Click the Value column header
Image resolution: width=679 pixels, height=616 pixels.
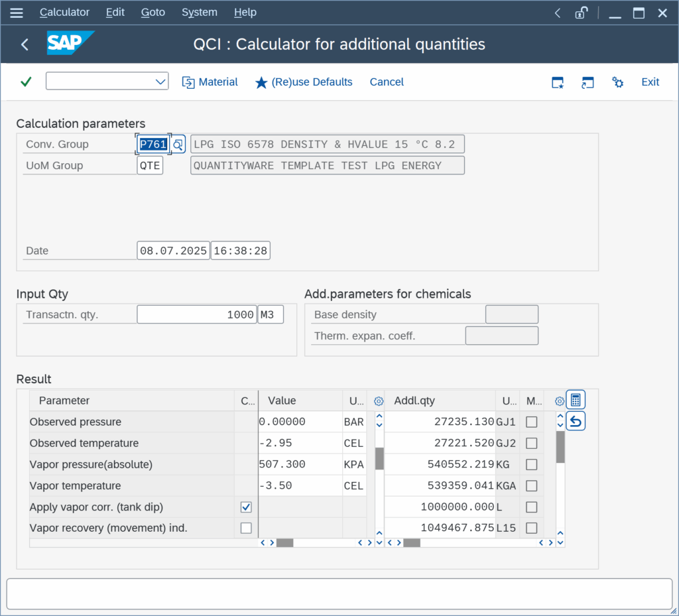pyautogui.click(x=300, y=400)
